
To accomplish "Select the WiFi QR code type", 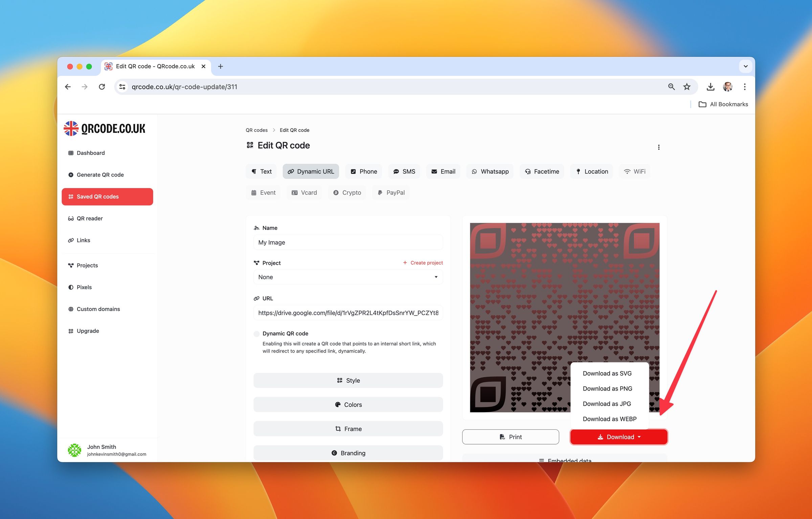I will 634,171.
